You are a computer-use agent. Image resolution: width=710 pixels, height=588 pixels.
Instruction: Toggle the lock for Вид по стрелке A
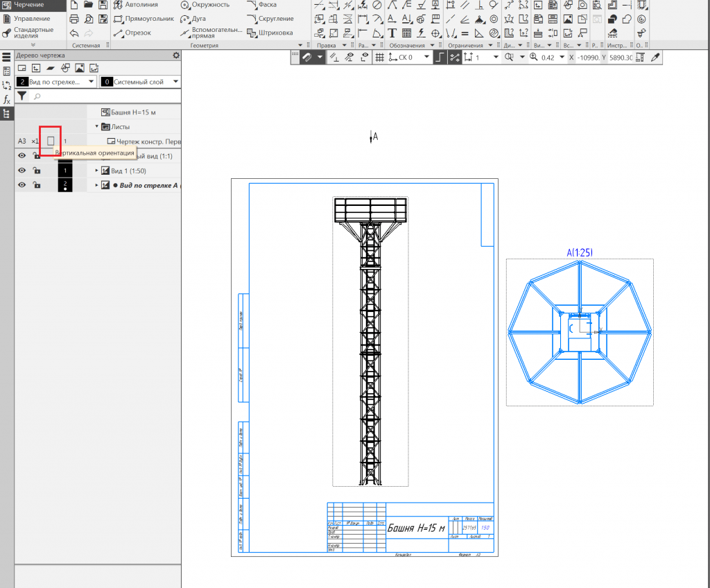pos(37,185)
